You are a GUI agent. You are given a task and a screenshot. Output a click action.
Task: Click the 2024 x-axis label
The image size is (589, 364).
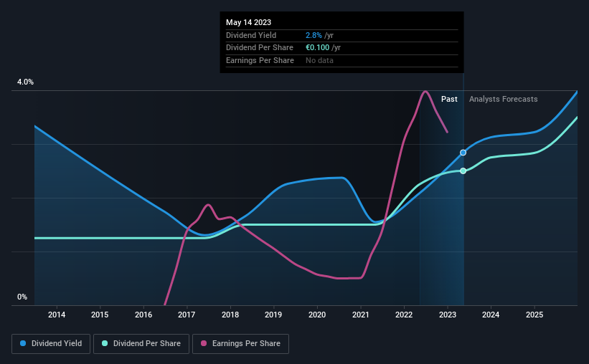(x=491, y=315)
